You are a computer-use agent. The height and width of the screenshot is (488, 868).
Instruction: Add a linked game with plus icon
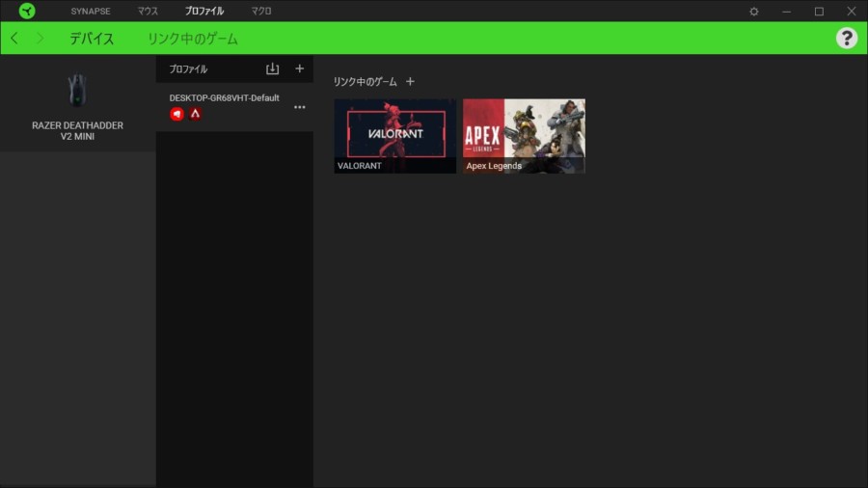[410, 82]
